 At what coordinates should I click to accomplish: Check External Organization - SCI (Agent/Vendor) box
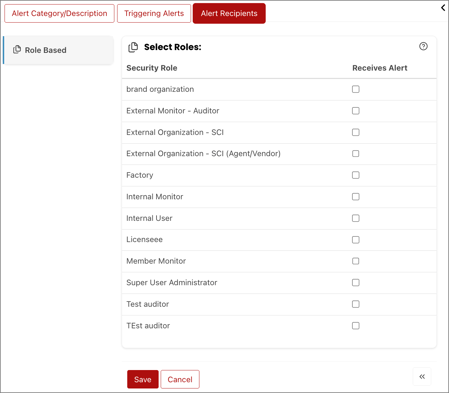click(356, 153)
